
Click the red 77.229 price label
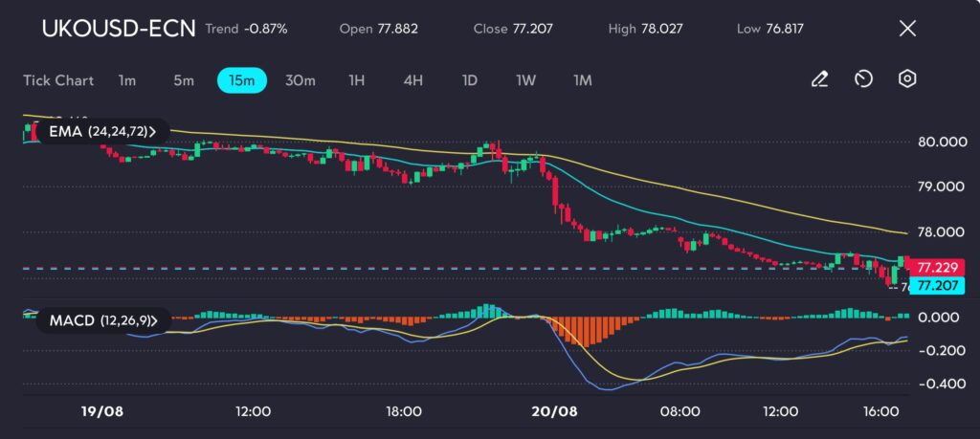click(931, 268)
